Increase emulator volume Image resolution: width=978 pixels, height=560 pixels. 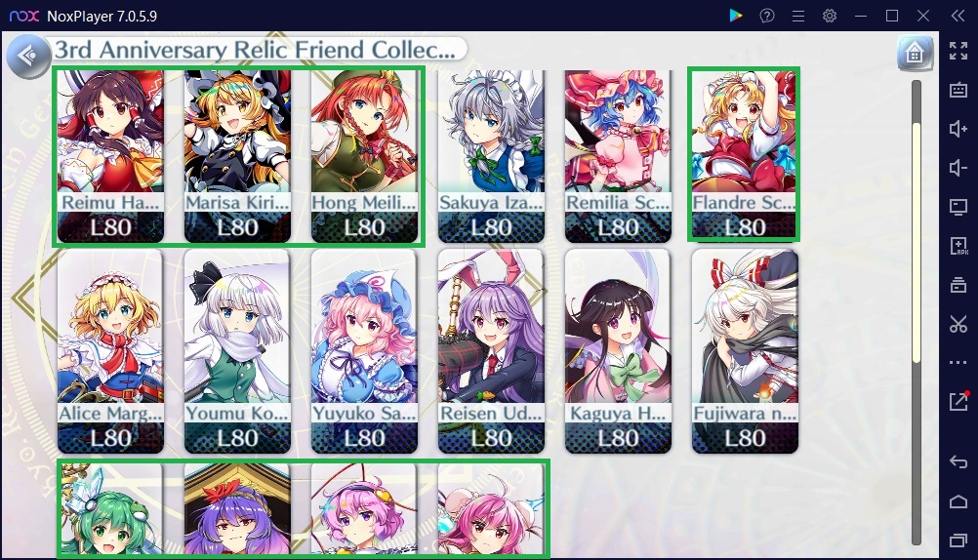(958, 129)
